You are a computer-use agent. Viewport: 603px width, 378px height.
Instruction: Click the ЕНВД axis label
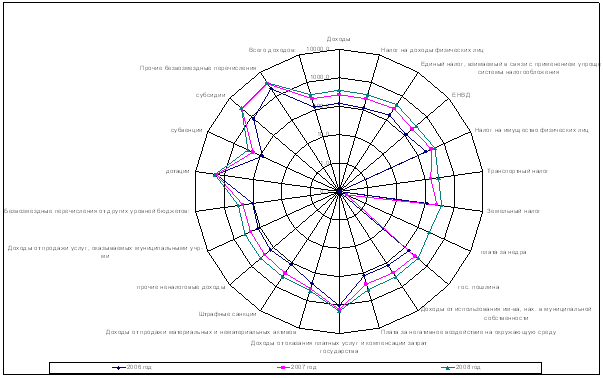coord(461,95)
